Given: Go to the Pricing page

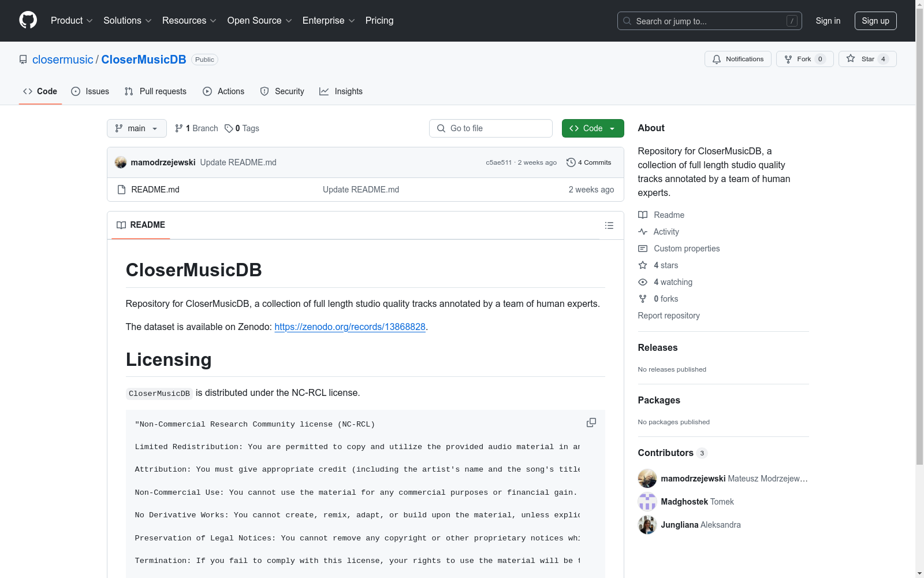Looking at the screenshot, I should pyautogui.click(x=379, y=21).
